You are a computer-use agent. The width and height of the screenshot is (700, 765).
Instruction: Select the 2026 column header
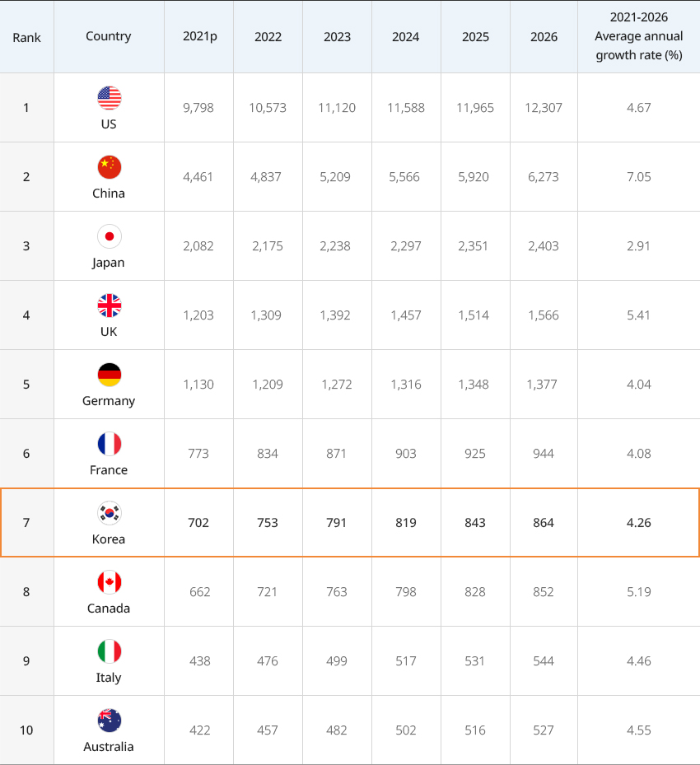(544, 37)
